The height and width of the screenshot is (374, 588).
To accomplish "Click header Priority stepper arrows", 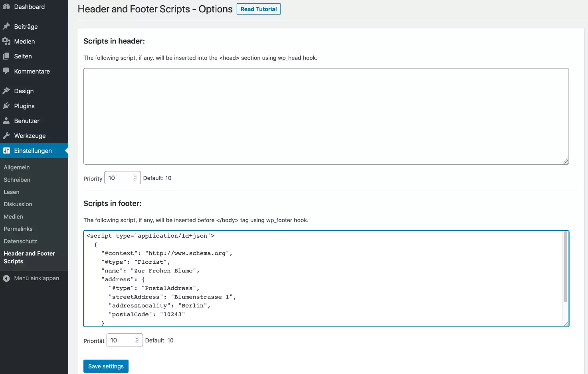I will [x=135, y=178].
